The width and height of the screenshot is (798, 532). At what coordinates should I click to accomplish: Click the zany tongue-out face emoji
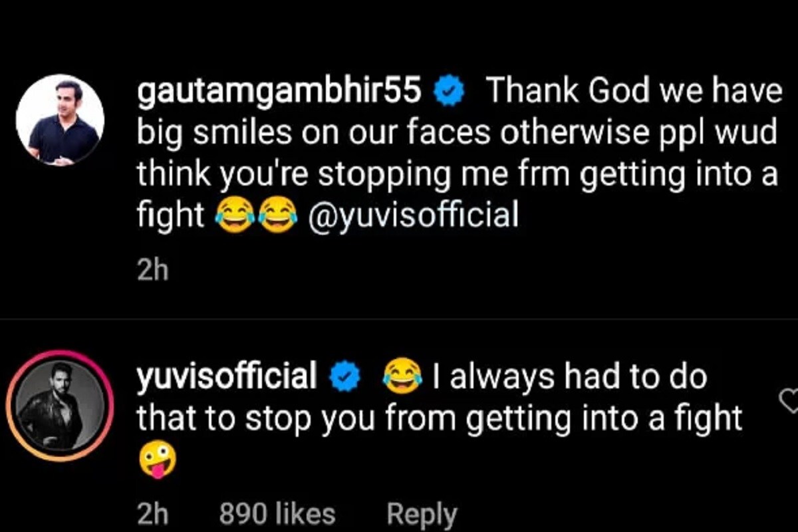pos(157,461)
